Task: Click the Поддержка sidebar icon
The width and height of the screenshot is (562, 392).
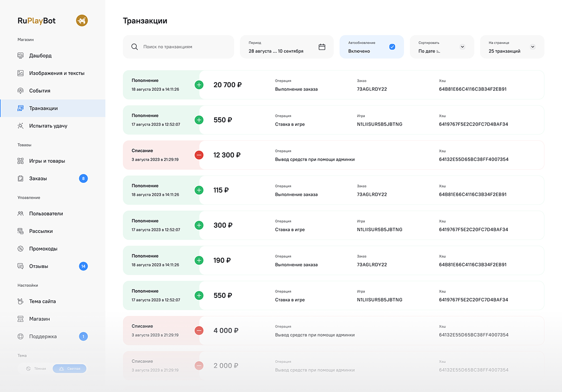Action: [x=21, y=336]
